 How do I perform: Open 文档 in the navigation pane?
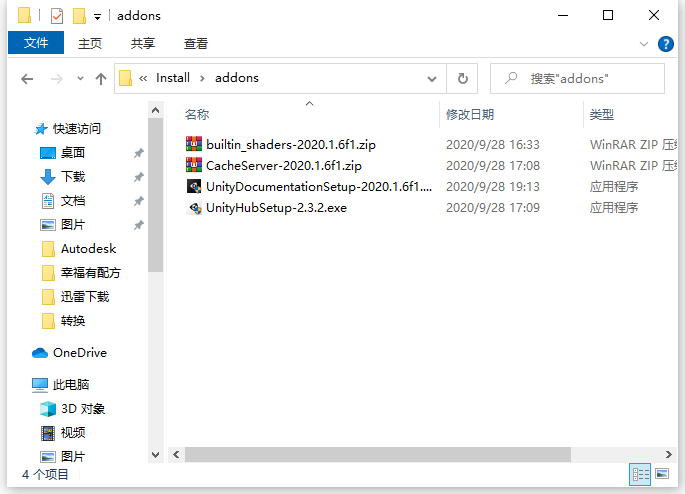click(x=73, y=200)
